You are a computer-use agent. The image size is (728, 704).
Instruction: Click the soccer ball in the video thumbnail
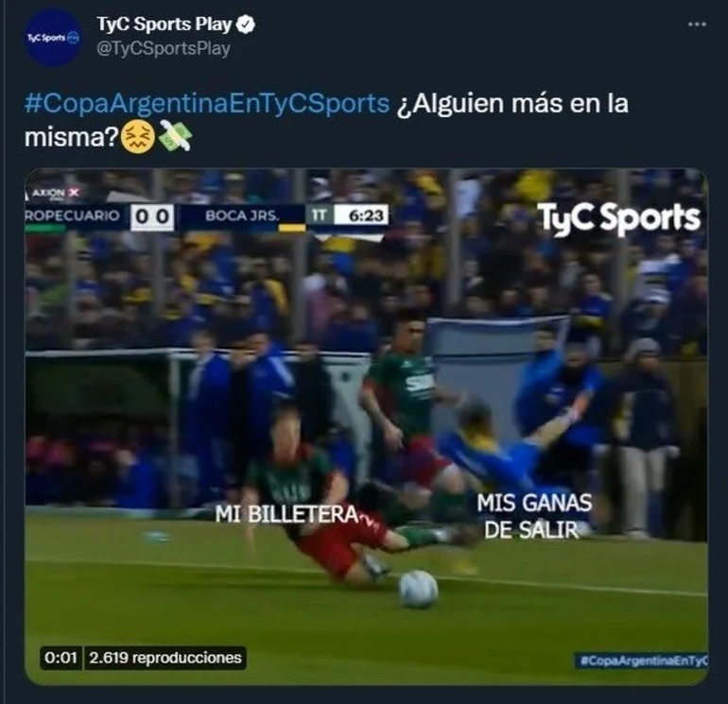tap(418, 590)
